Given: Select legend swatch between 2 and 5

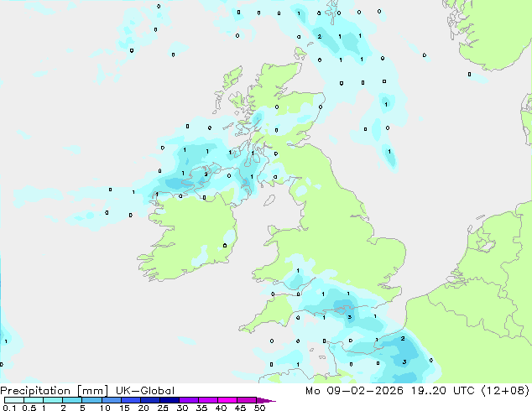Looking at the screenshot, I should pyautogui.click(x=72, y=400).
